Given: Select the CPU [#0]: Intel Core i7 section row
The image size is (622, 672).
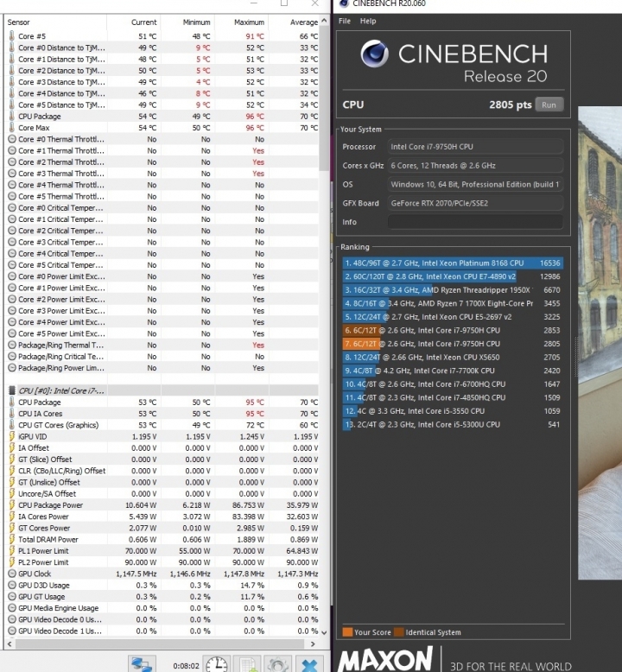Looking at the screenshot, I should pos(162,390).
